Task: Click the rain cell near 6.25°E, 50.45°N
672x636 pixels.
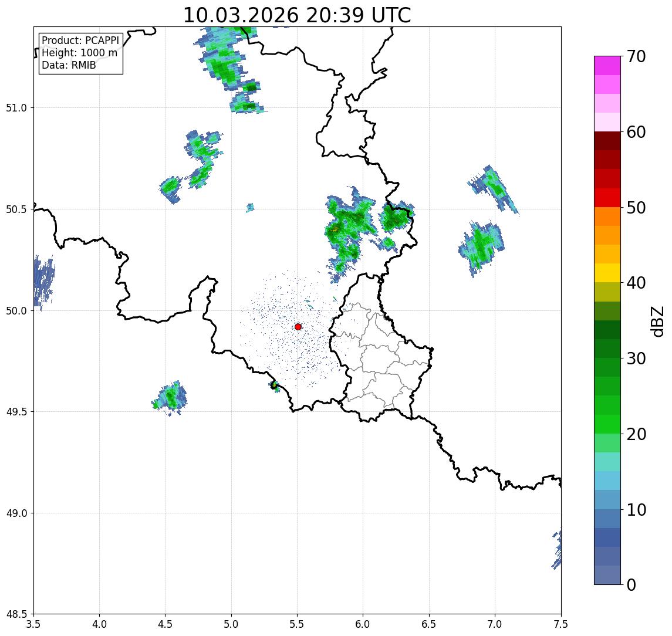Action: pos(396,216)
